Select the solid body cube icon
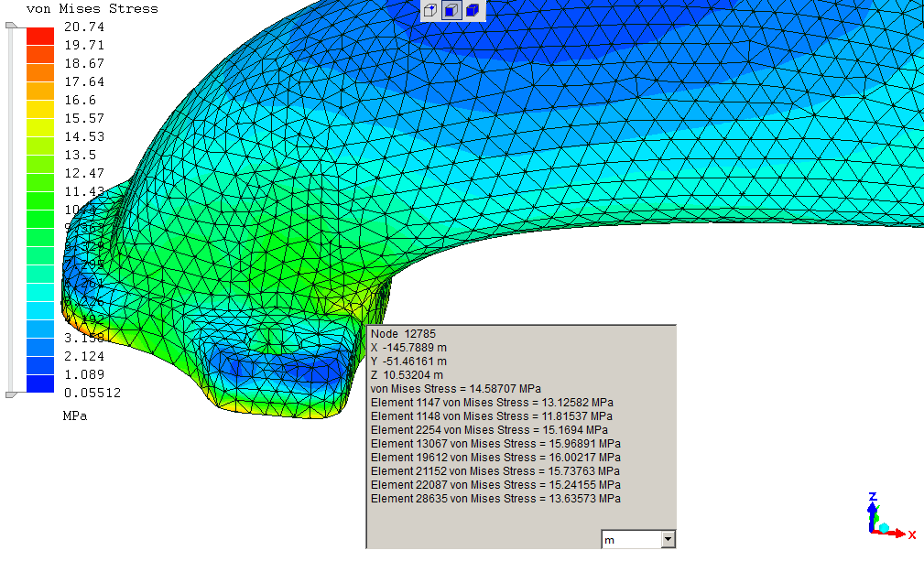924x572 pixels. click(473, 11)
